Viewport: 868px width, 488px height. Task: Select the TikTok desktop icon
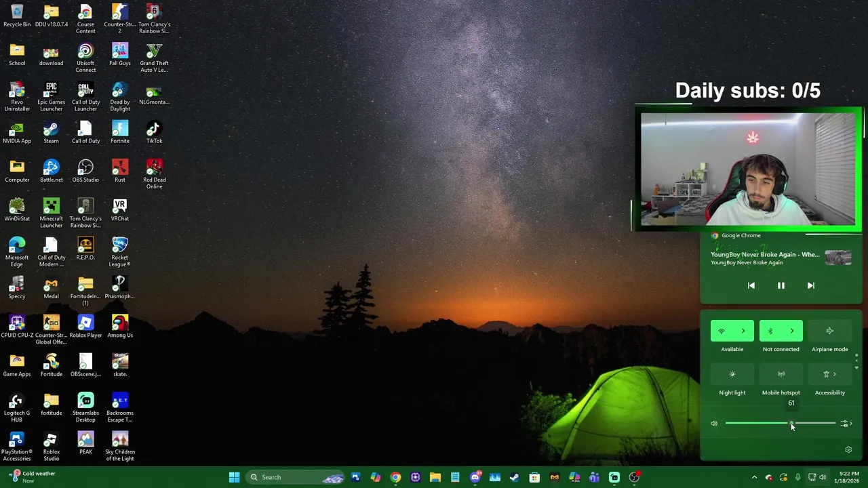tap(154, 133)
